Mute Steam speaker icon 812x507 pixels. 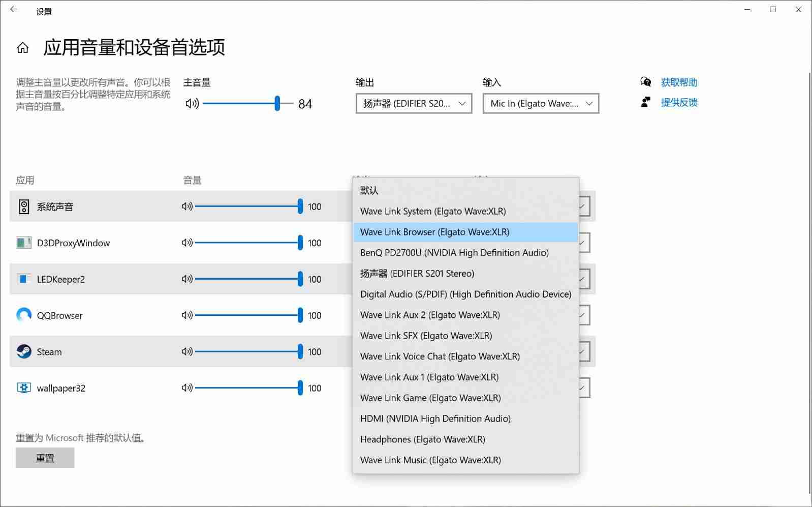(x=187, y=351)
